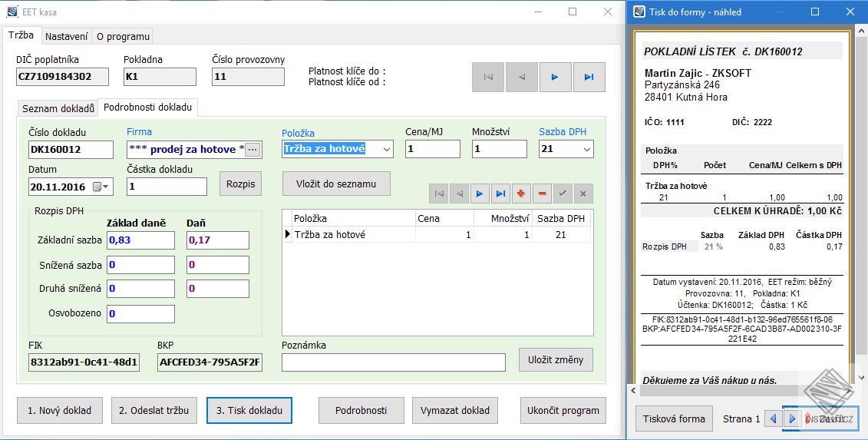Open the O programu tab
Image resolution: width=868 pixels, height=440 pixels.
pyautogui.click(x=123, y=37)
